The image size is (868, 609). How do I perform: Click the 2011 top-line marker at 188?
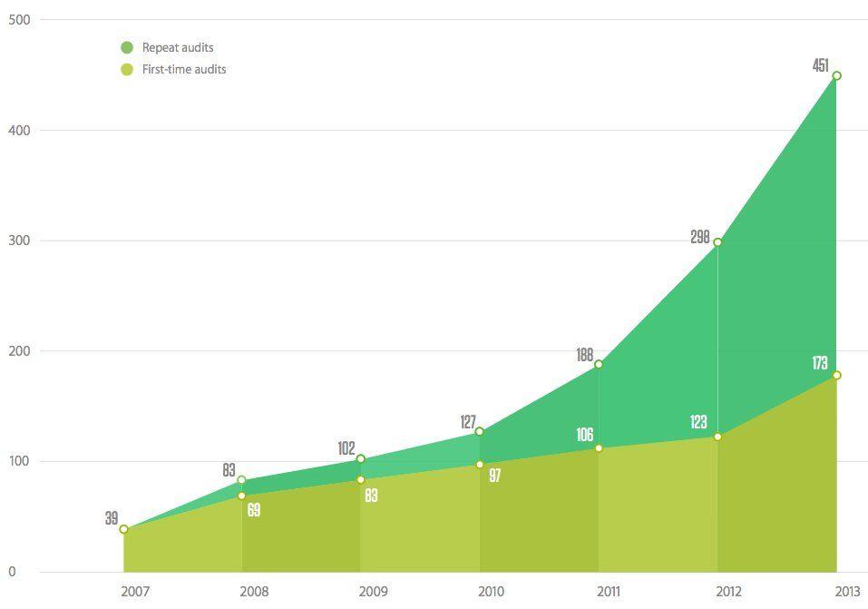(x=599, y=364)
